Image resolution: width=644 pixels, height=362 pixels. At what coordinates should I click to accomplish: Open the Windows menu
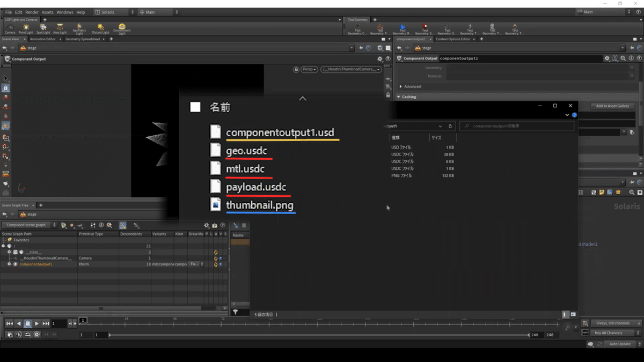(65, 12)
